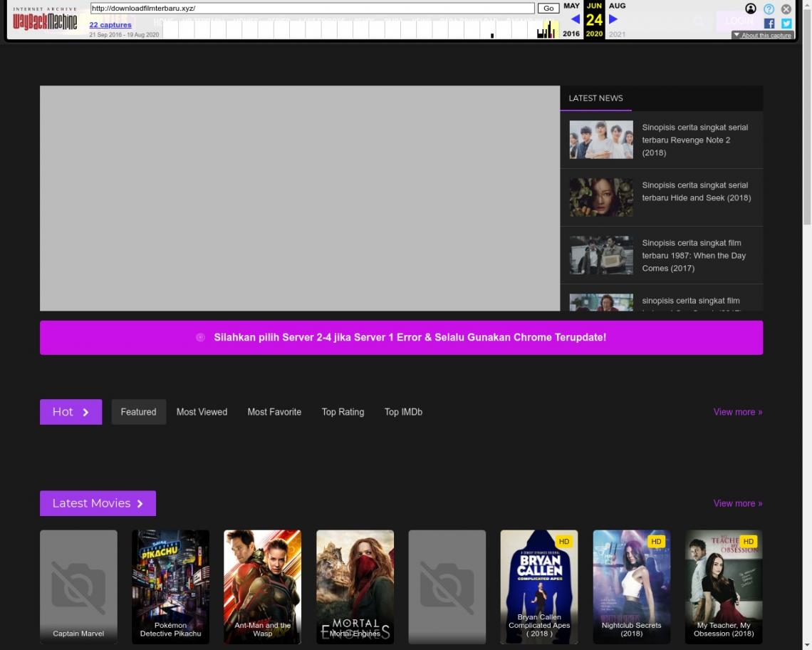This screenshot has width=812, height=650.
Task: Click the Latest Movies section button
Action: pos(98,503)
